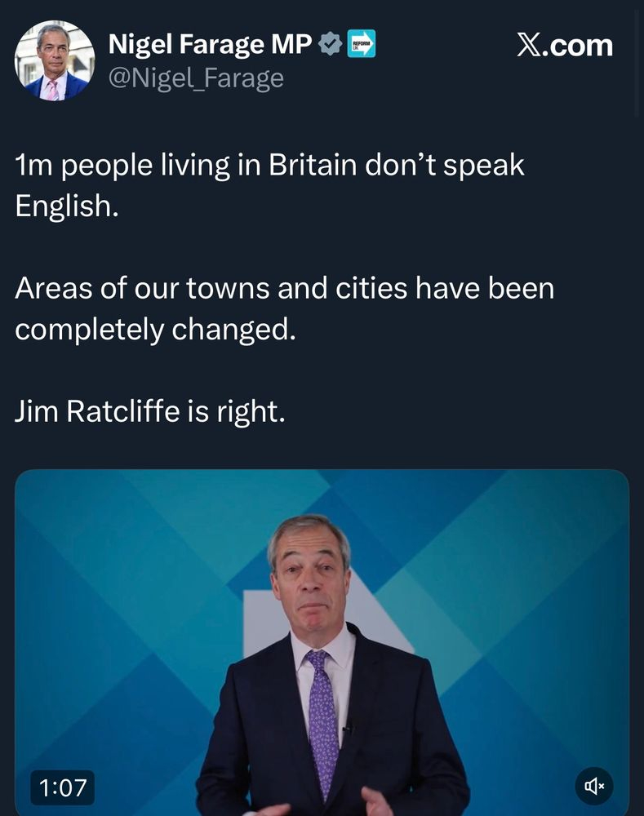The width and height of the screenshot is (644, 816).
Task: Select the sentence about 1m people in Britain
Action: point(269,166)
